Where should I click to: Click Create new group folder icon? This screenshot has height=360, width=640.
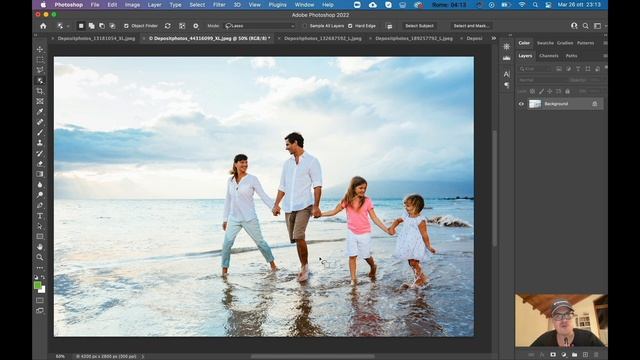pos(574,355)
